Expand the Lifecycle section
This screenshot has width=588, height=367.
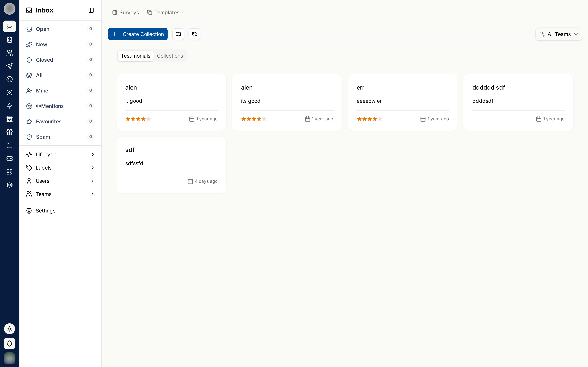(60, 155)
